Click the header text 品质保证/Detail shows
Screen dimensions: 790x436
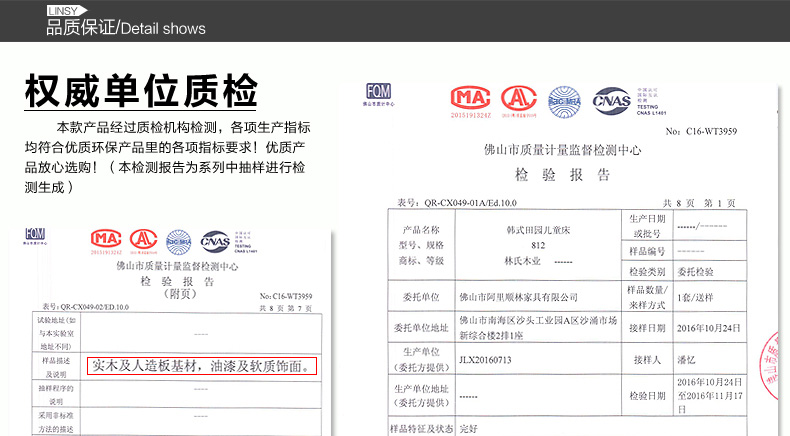pos(125,28)
